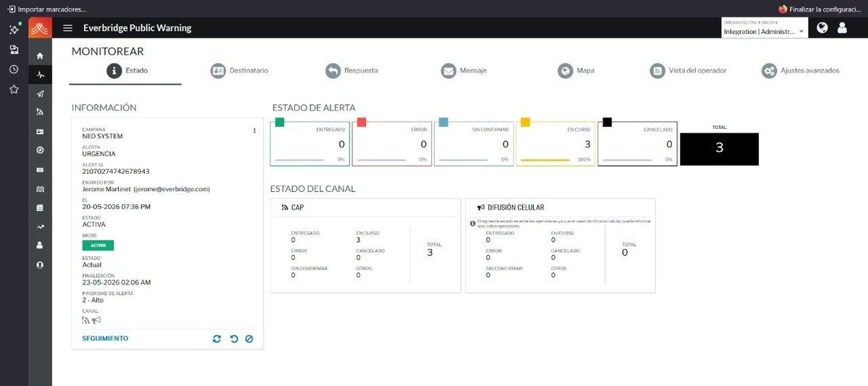
Task: Open the list document icon in sidebar
Action: (x=40, y=208)
